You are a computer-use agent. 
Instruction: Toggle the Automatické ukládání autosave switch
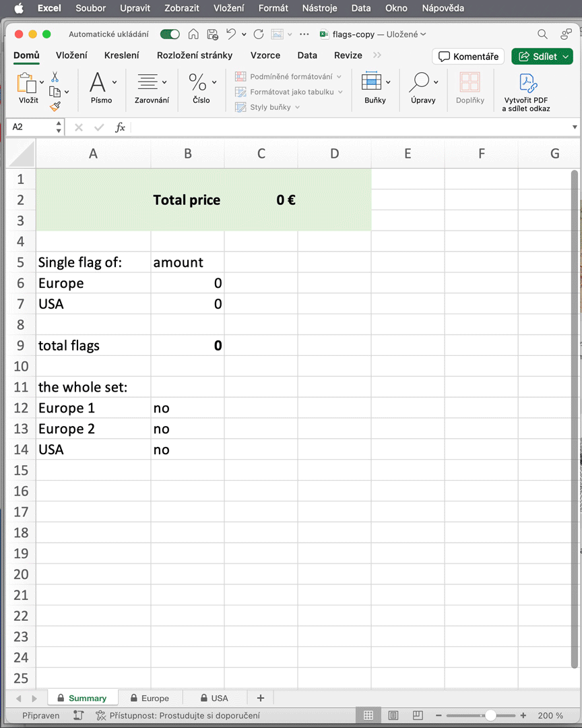point(170,34)
